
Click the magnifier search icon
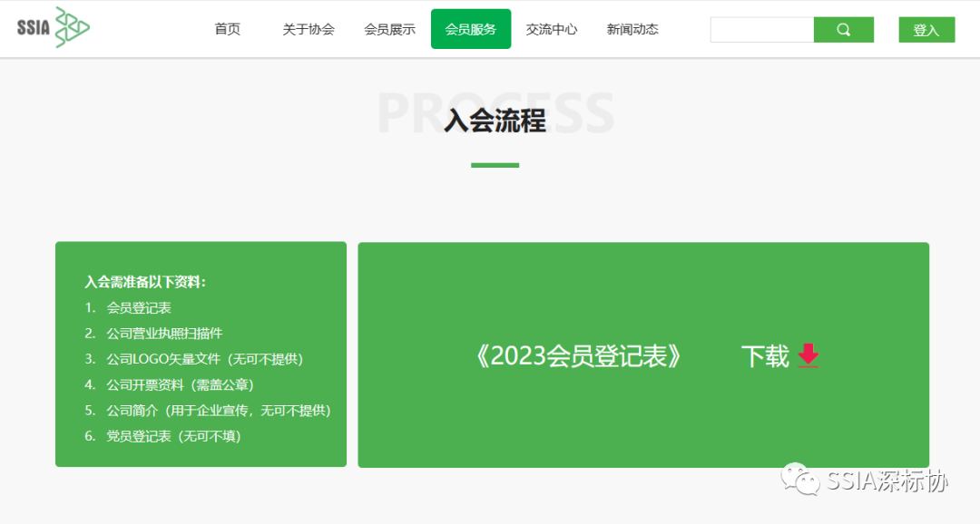click(843, 29)
